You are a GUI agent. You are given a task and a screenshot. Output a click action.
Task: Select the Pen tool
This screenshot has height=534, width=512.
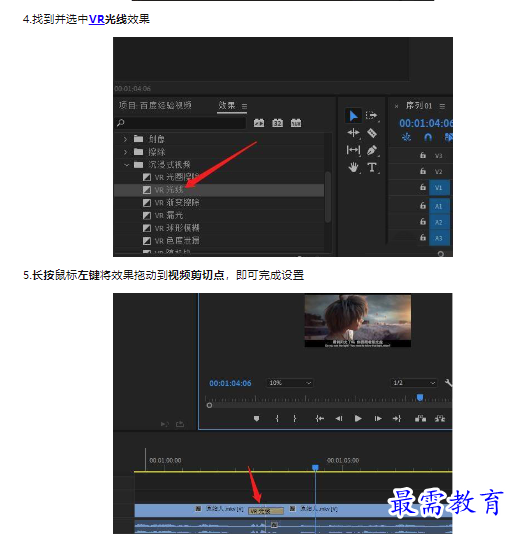pos(372,150)
